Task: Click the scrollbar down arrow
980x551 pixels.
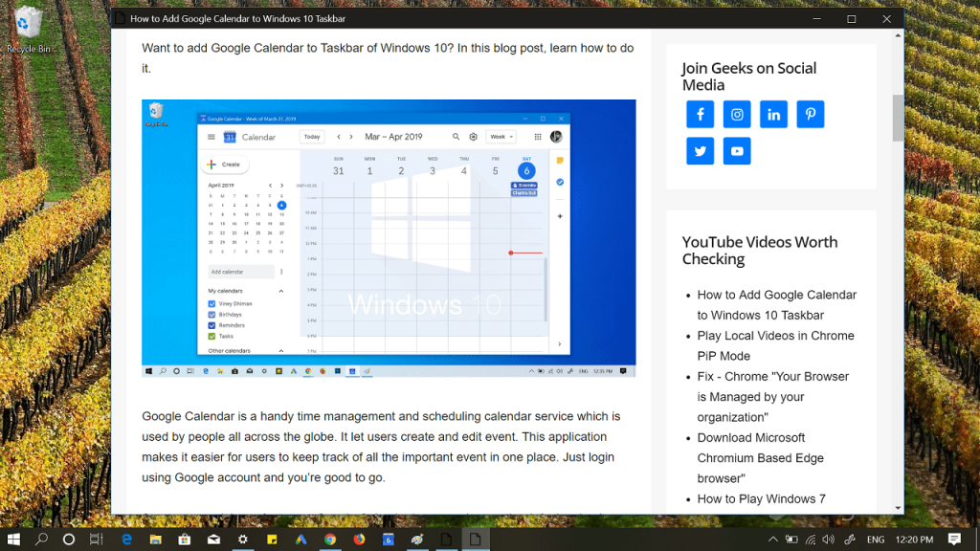Action: [898, 508]
